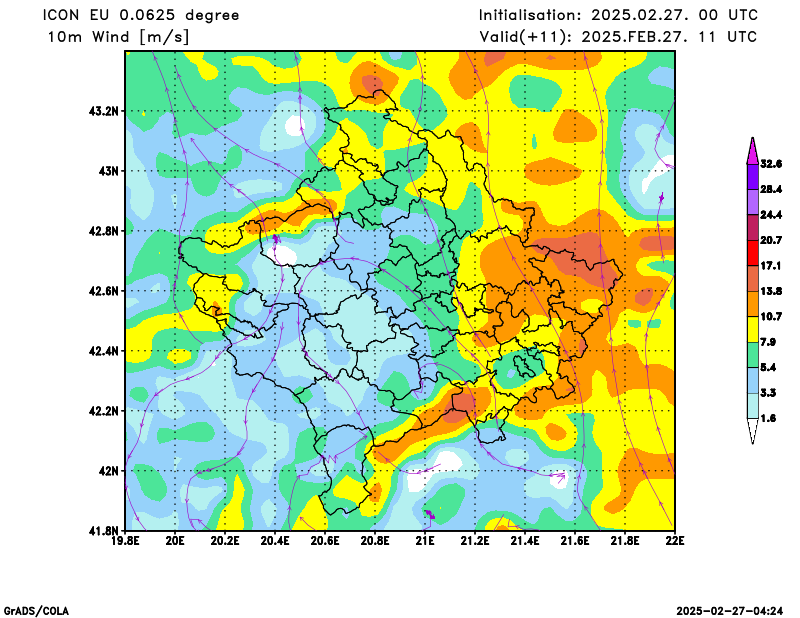This screenshot has width=800, height=618.
Task: Click the "42.2N" latitude label
Action: tap(104, 411)
